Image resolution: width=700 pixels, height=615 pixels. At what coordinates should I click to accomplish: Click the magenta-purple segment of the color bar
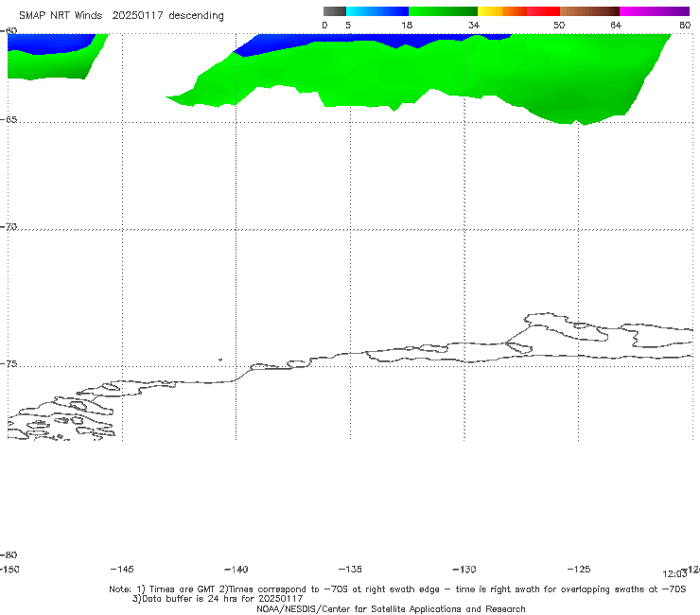click(x=655, y=11)
